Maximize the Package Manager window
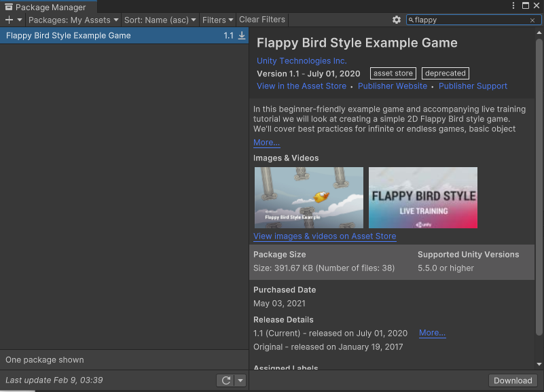The image size is (544, 392). click(526, 5)
